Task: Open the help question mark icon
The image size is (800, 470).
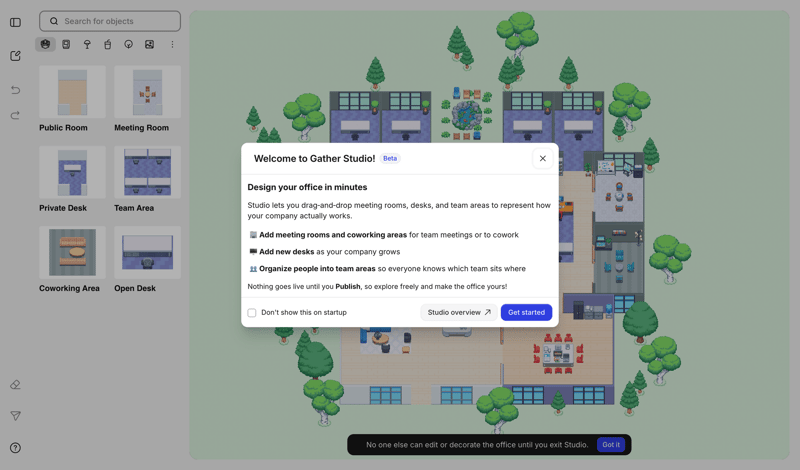Action: [x=15, y=448]
